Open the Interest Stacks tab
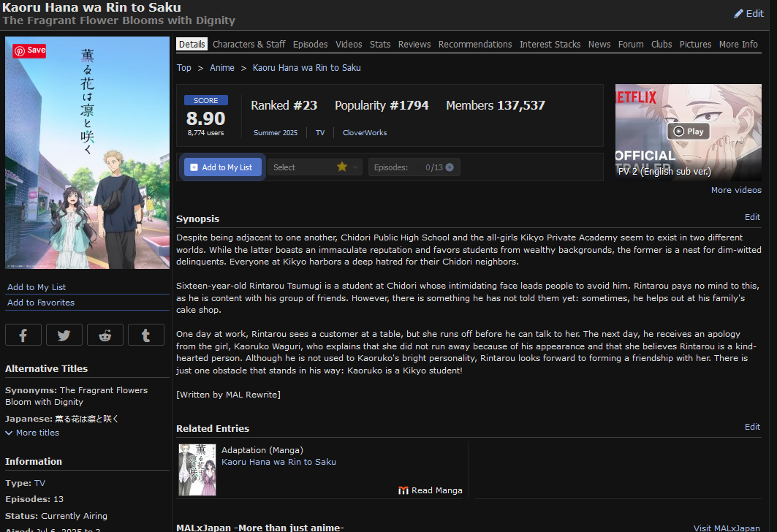777x532 pixels. coord(550,44)
